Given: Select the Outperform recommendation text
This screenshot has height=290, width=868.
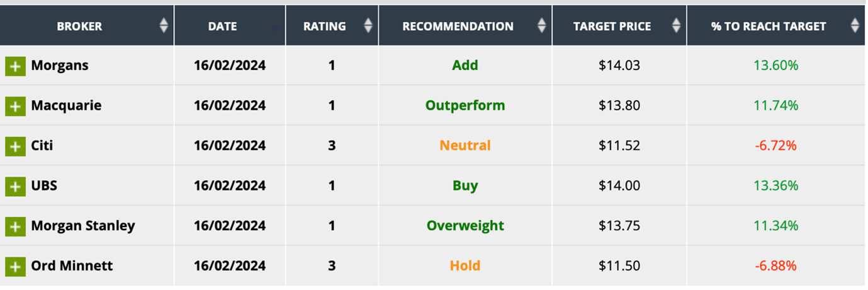Looking at the screenshot, I should pos(465,105).
